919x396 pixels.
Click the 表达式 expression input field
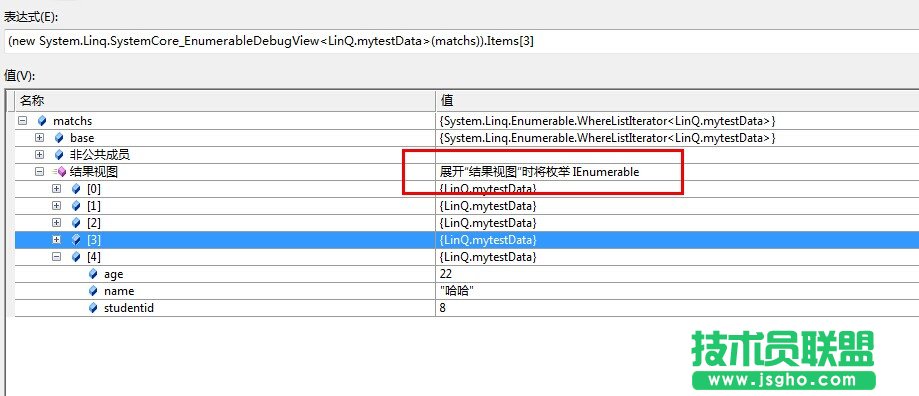tap(461, 42)
